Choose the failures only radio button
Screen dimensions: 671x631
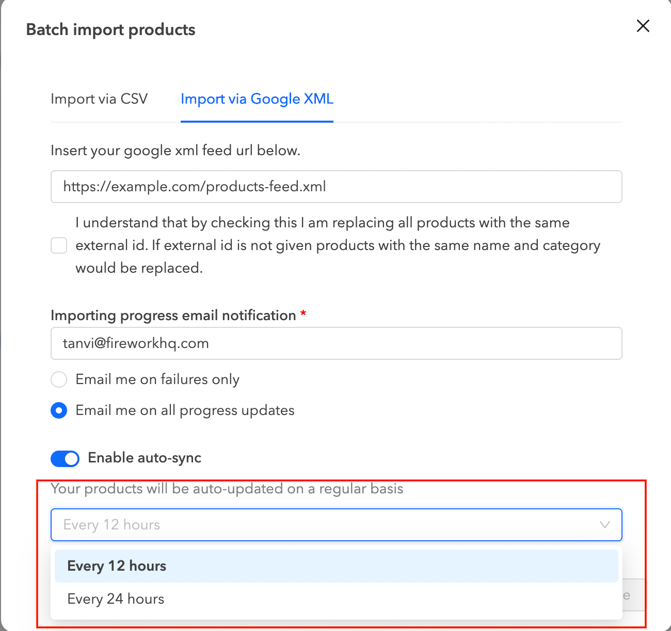pos(59,379)
